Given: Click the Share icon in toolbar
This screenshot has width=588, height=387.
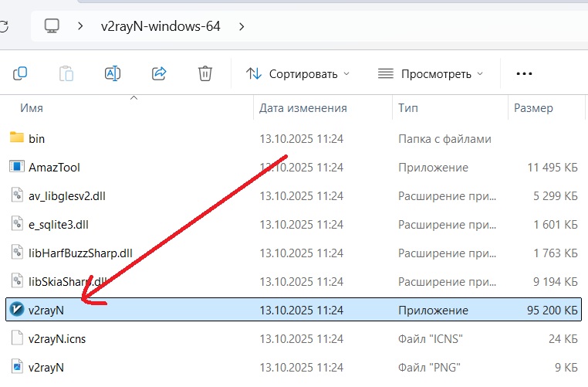Looking at the screenshot, I should tap(159, 73).
